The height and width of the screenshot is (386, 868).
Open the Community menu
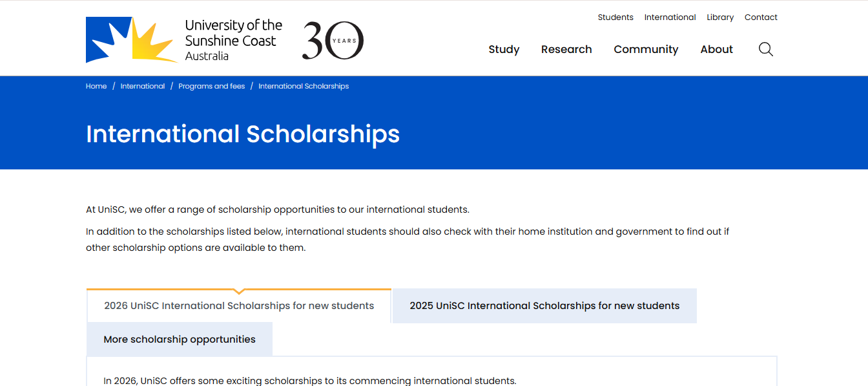pos(646,49)
